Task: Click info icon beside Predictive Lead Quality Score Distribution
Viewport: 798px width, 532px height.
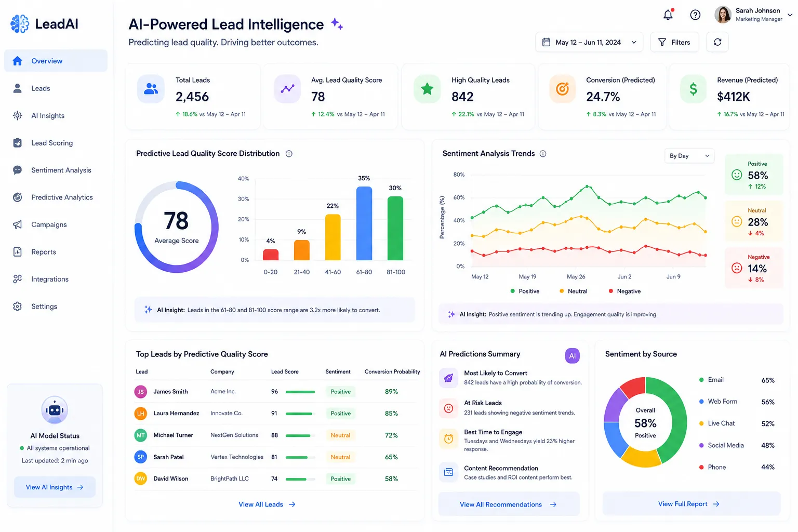Action: coord(289,154)
